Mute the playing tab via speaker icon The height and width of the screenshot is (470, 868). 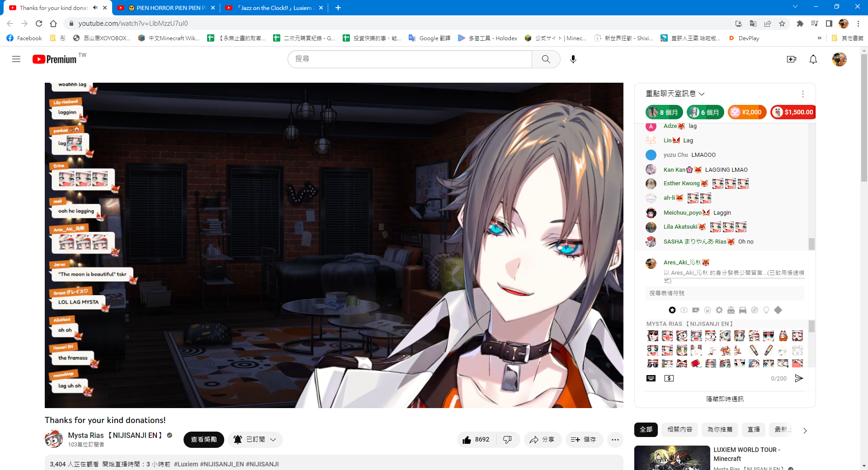click(x=95, y=8)
